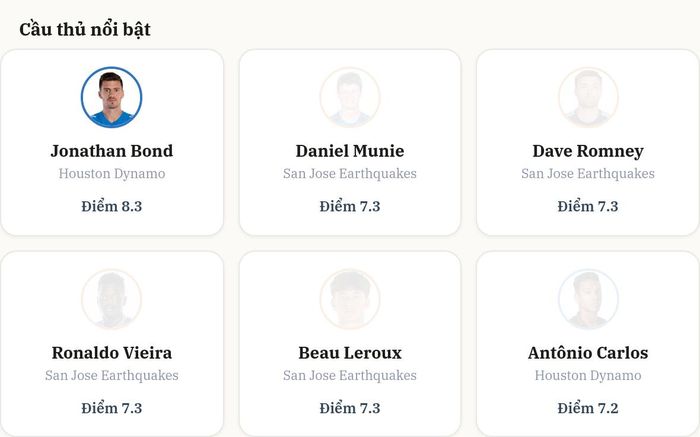Click Dave Romney's faded avatar photo

click(588, 97)
